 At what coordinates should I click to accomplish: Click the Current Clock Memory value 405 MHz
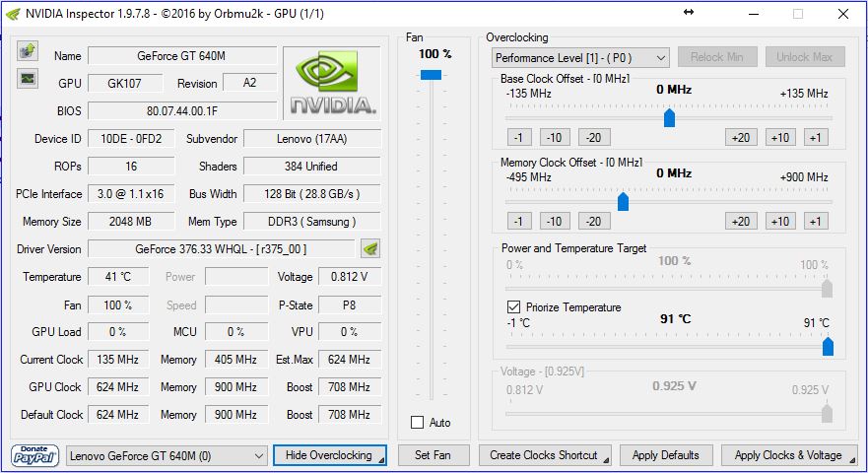[236, 360]
